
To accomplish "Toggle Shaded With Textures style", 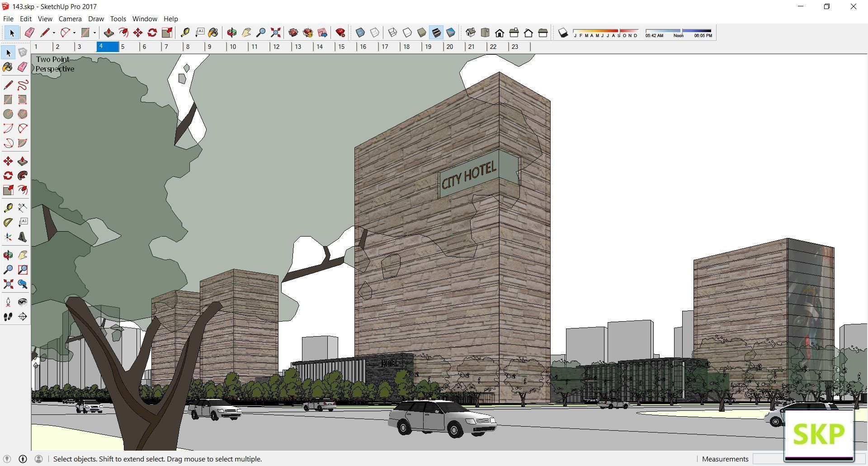I will 436,33.
